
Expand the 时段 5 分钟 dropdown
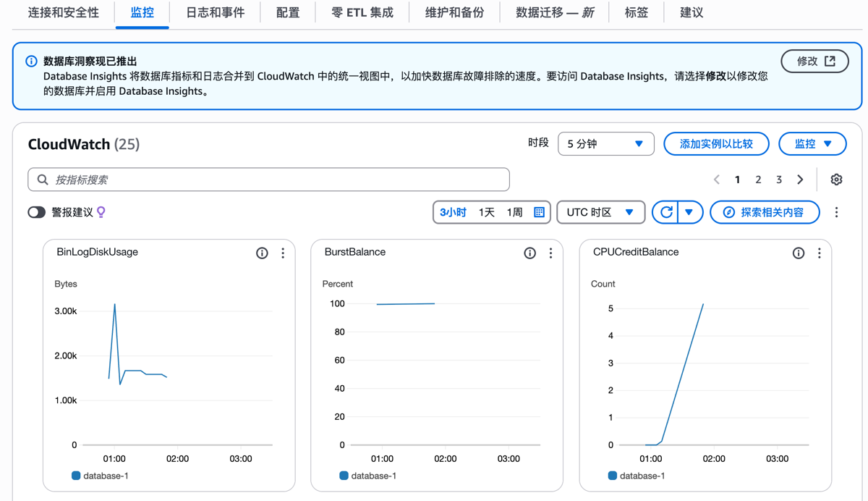point(606,143)
